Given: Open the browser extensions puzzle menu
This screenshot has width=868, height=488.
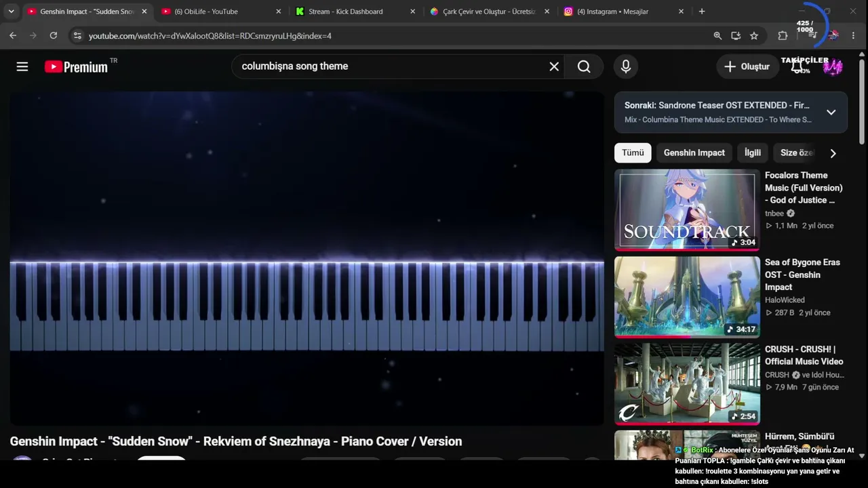Looking at the screenshot, I should 783,36.
